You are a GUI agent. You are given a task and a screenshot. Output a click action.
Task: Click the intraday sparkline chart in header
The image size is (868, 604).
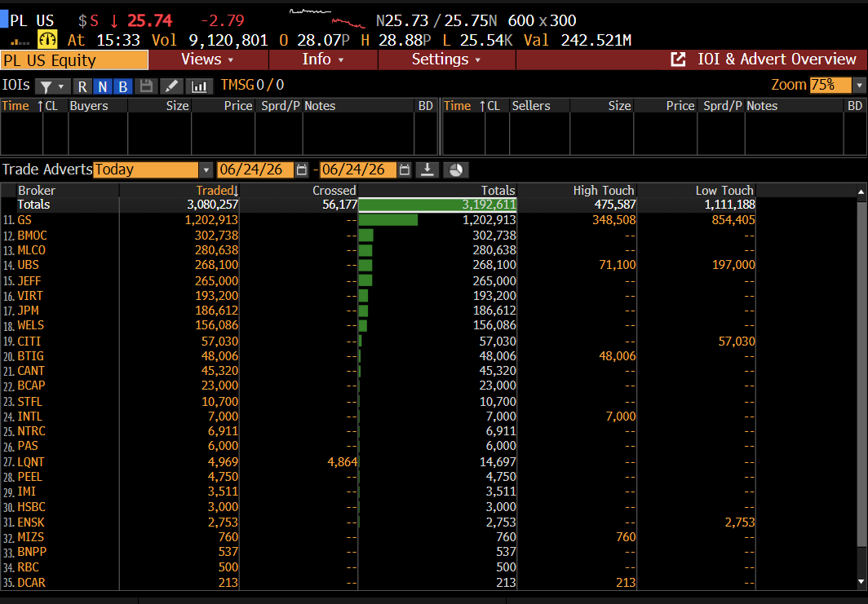[x=328, y=19]
